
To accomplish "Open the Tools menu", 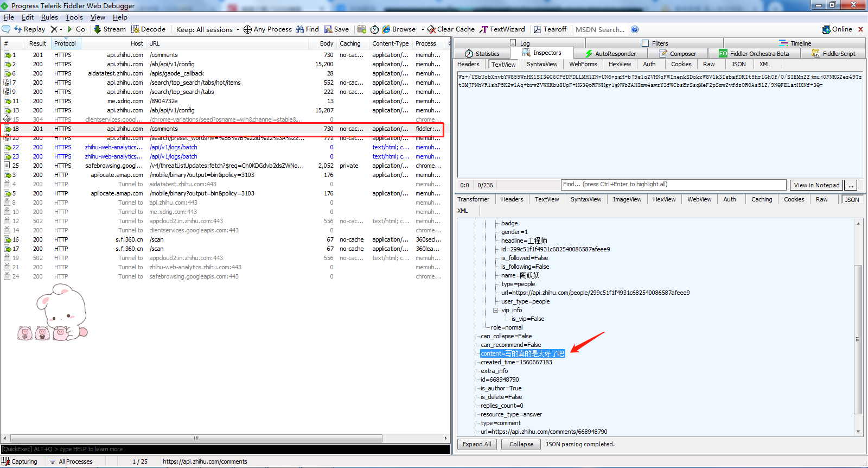I will pyautogui.click(x=74, y=17).
